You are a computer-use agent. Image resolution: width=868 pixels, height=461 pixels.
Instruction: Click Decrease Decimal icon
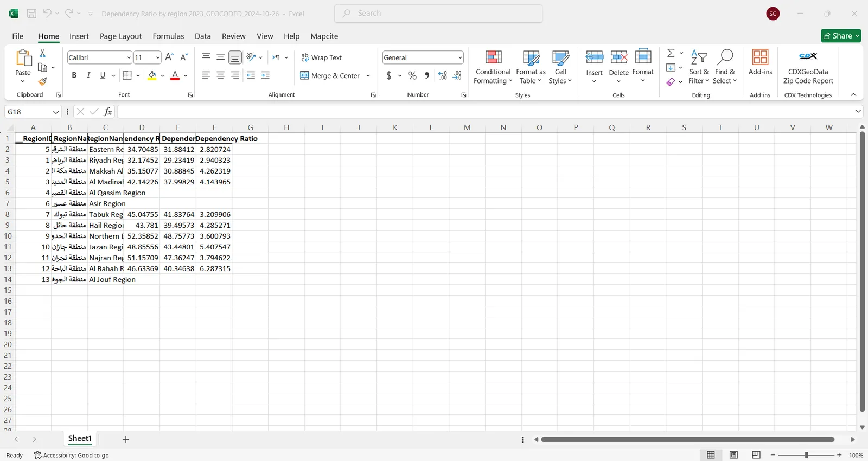click(x=457, y=75)
